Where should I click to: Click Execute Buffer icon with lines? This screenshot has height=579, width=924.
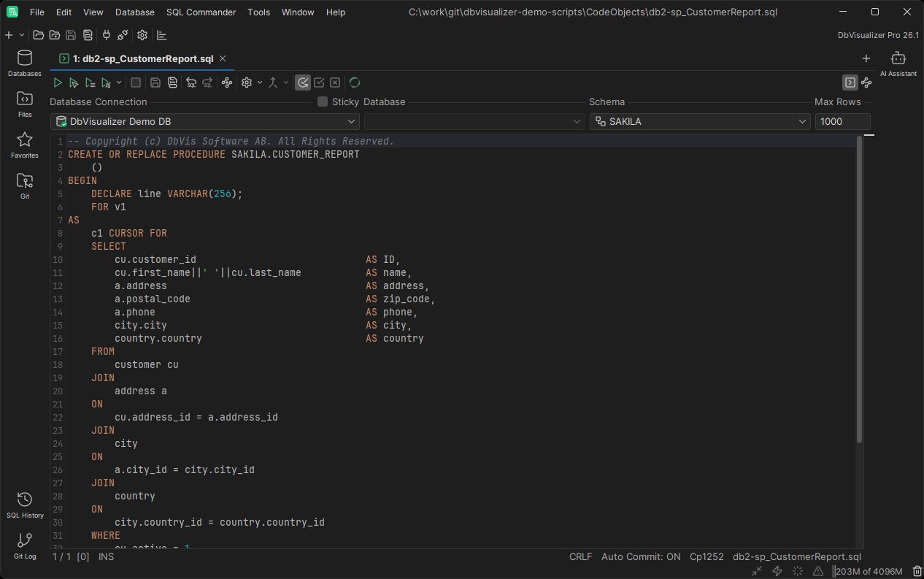pyautogui.click(x=90, y=83)
